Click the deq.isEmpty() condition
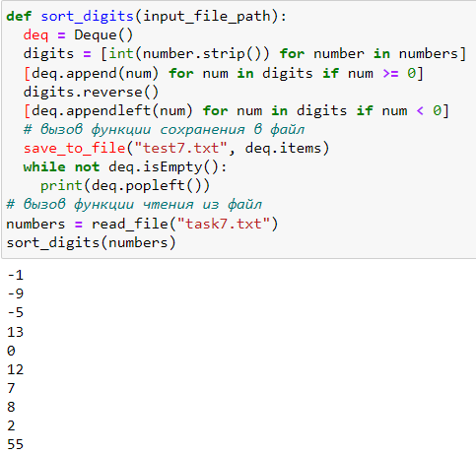 (x=164, y=167)
